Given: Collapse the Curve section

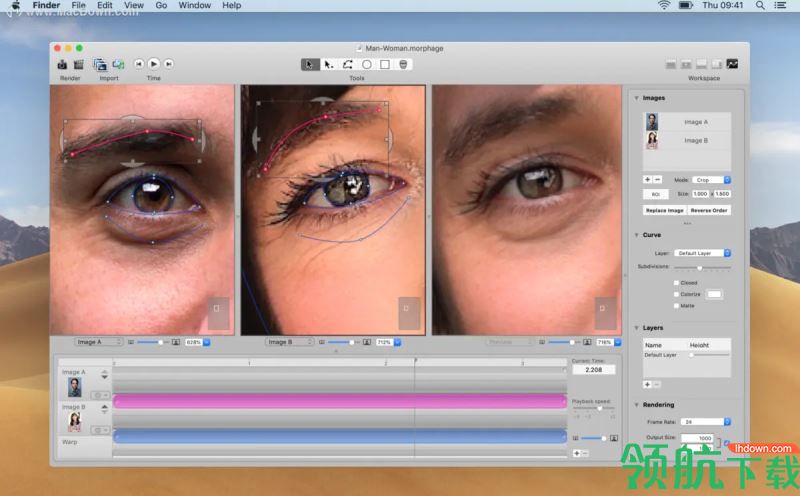Looking at the screenshot, I should 636,235.
